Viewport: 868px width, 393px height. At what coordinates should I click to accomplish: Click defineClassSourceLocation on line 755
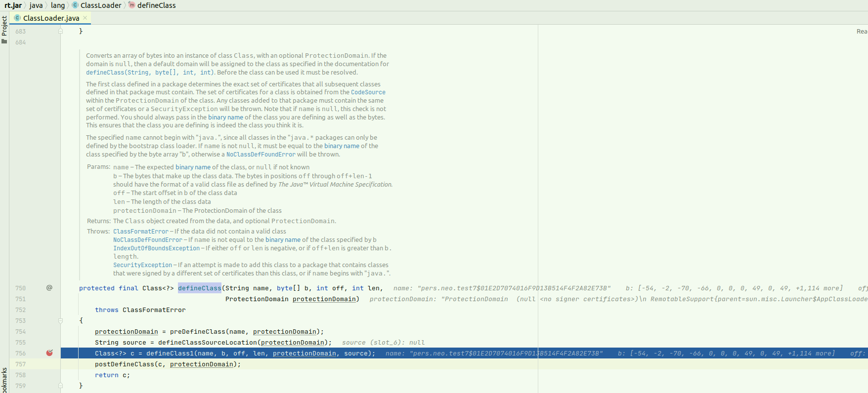pos(208,343)
